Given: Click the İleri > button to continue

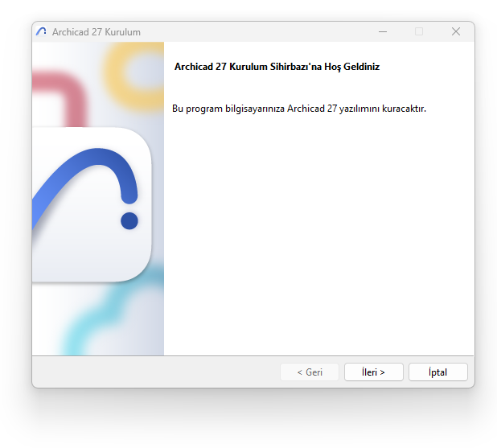Looking at the screenshot, I should point(374,372).
